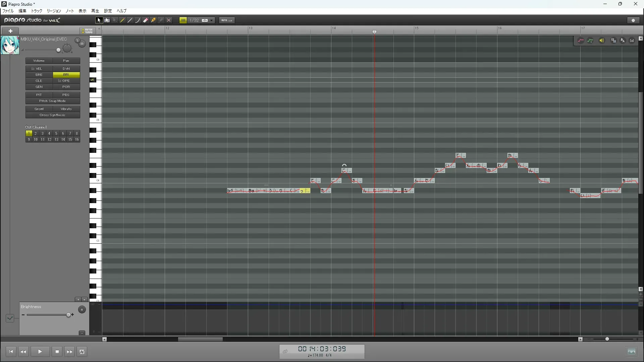Image resolution: width=644 pixels, height=362 pixels.
Task: Select out channel 5
Action: 56,133
